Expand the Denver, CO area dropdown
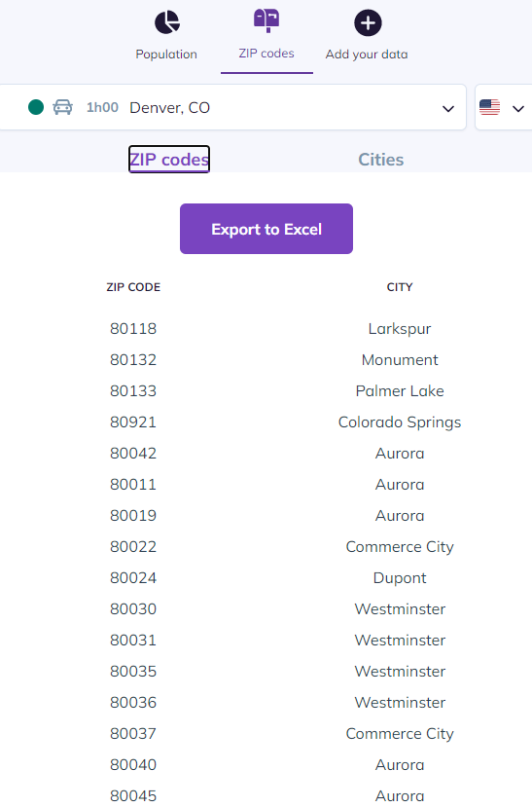532x807 pixels. click(448, 109)
